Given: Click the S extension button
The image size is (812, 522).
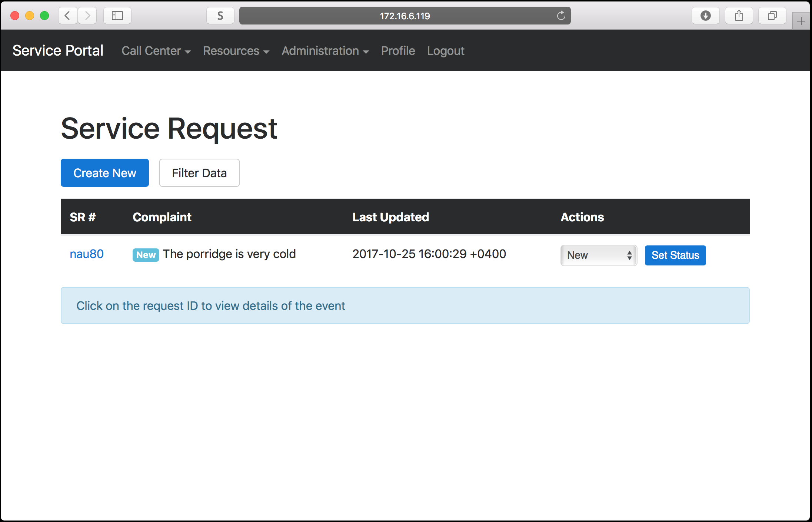Looking at the screenshot, I should [220, 16].
